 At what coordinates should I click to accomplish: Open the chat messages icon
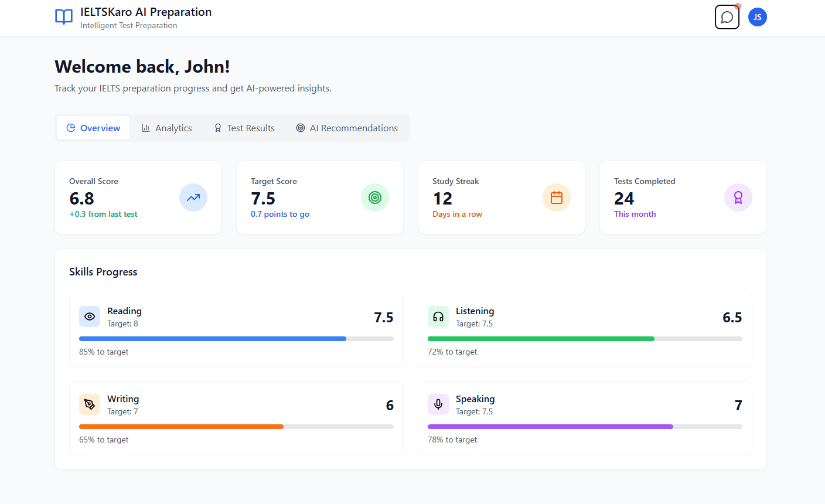[727, 17]
